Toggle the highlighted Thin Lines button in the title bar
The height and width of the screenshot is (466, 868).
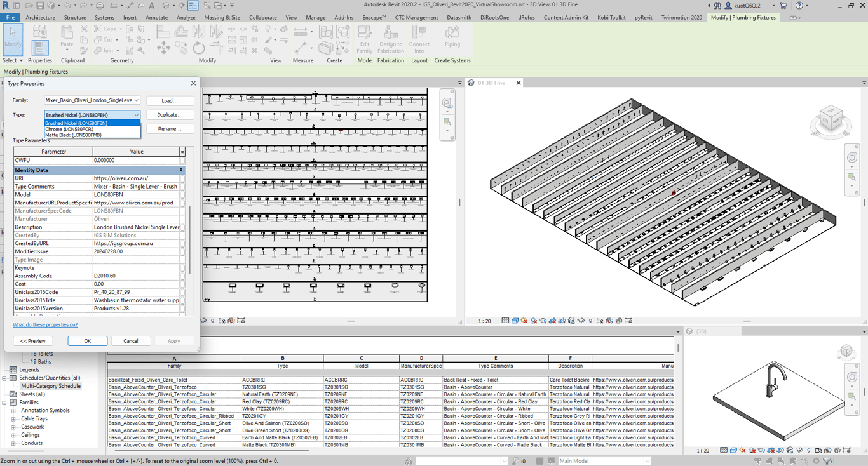coord(193,6)
